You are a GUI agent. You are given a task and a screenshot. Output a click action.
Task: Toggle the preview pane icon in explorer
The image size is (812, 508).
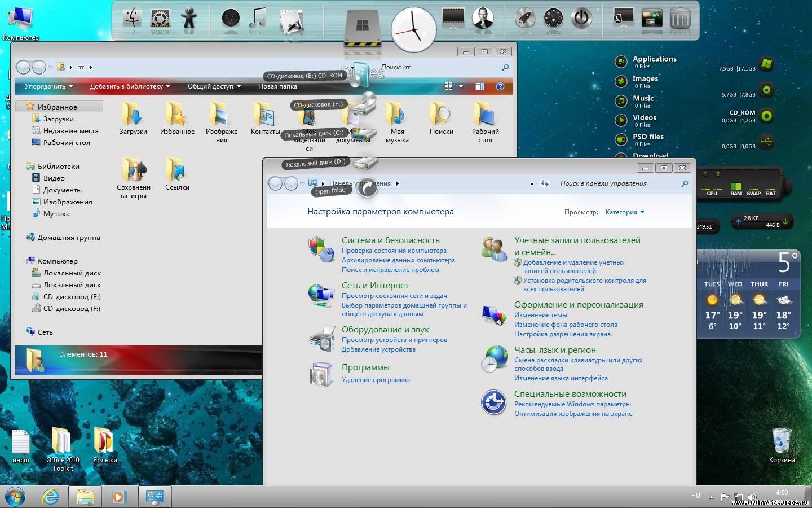pyautogui.click(x=479, y=86)
